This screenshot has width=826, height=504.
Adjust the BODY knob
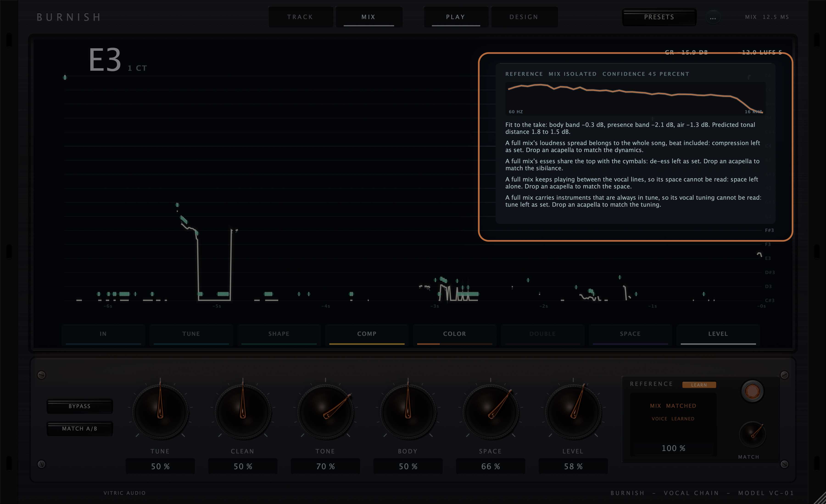(408, 412)
